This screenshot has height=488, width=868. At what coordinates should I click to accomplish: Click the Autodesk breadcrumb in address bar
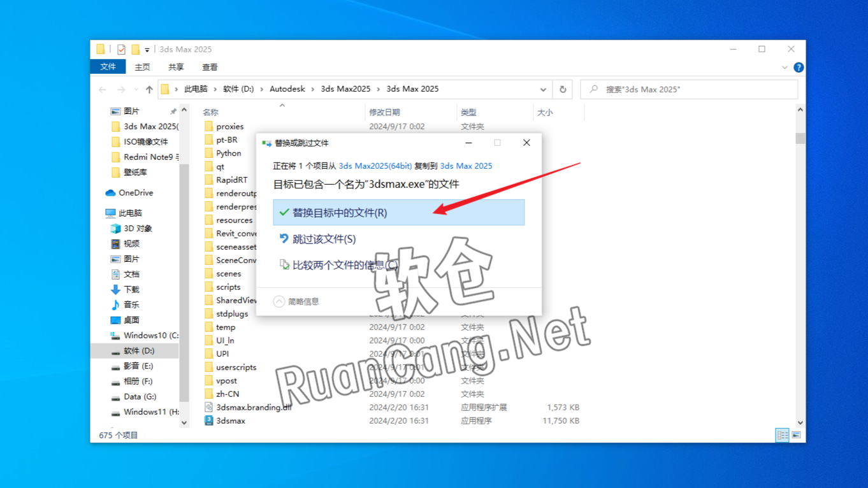287,89
